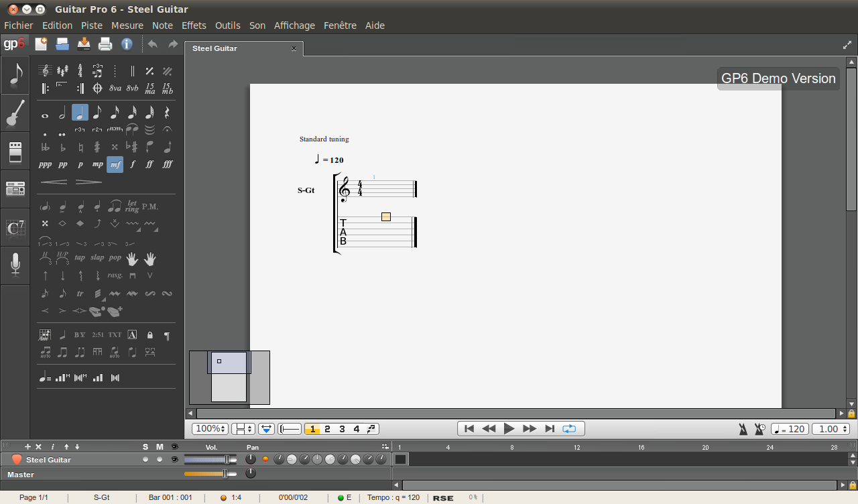Select eighth note duration
The image size is (858, 504).
[97, 113]
